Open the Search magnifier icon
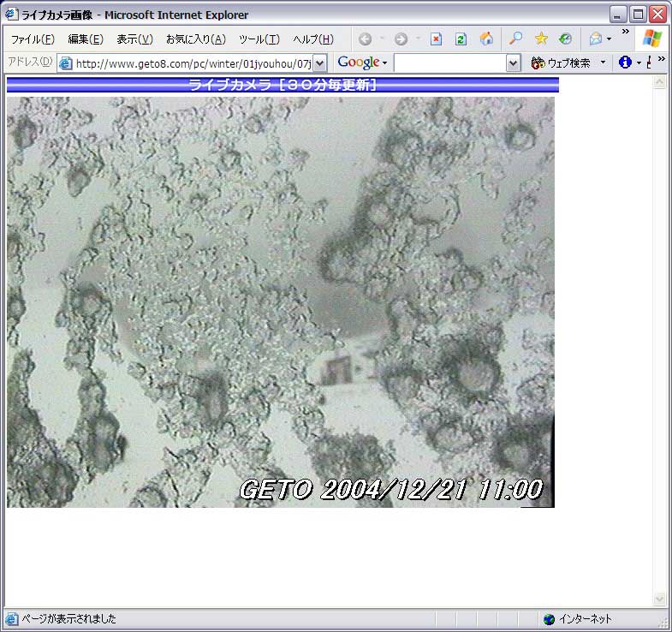Screen dimensions: 672x632 tap(515, 39)
